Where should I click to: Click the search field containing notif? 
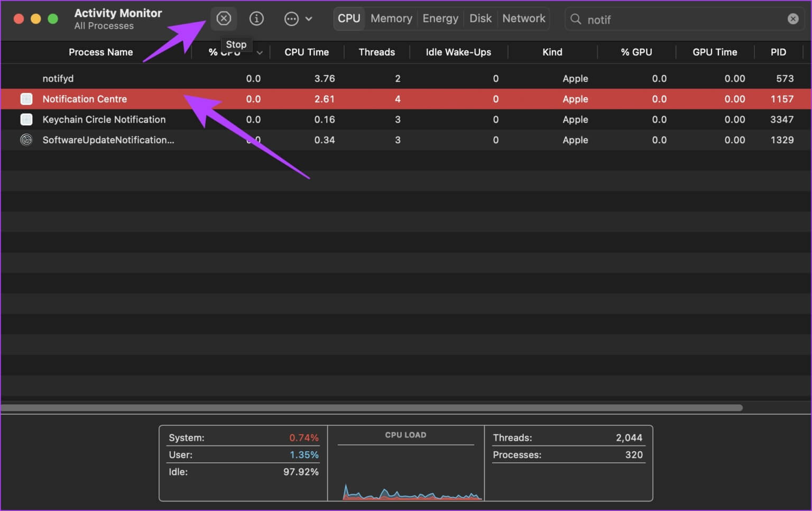pyautogui.click(x=685, y=20)
